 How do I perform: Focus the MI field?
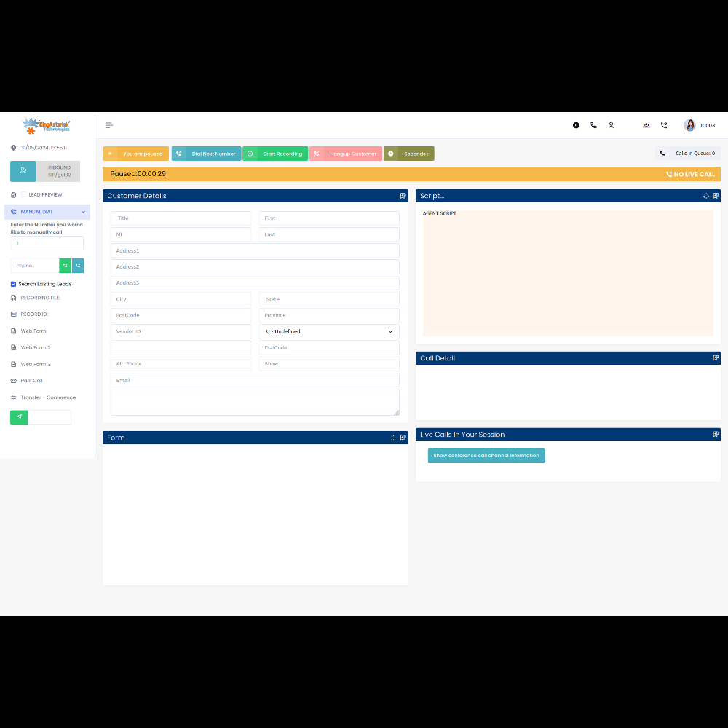(181, 234)
